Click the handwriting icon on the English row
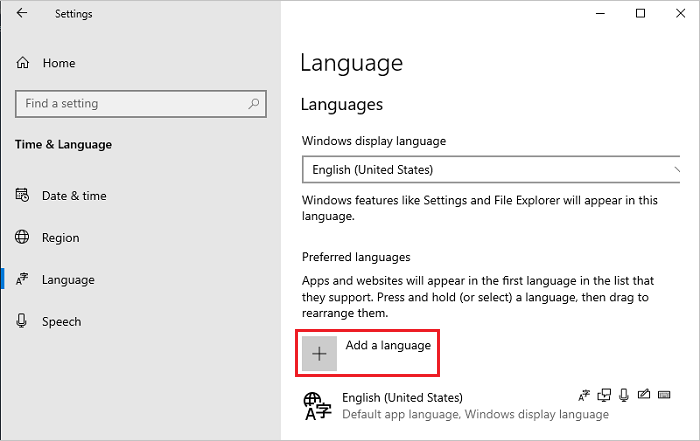 (x=643, y=397)
